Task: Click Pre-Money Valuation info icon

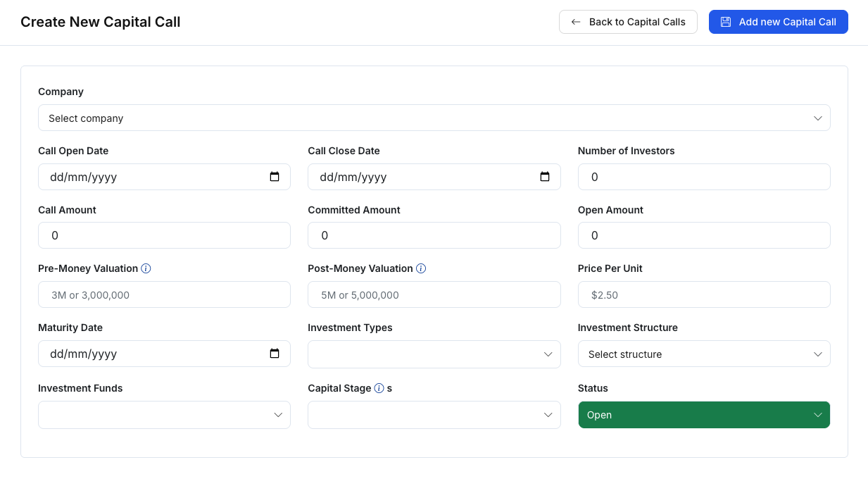Action: coord(146,268)
